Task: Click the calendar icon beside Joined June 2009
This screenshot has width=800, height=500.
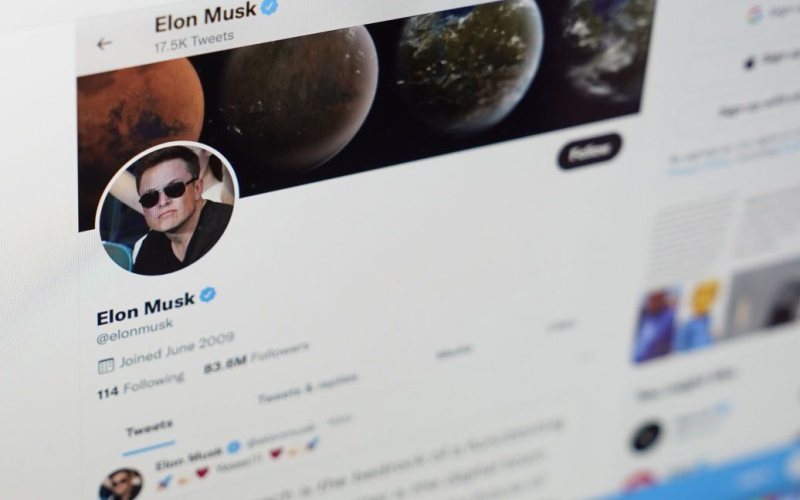Action: (x=106, y=366)
